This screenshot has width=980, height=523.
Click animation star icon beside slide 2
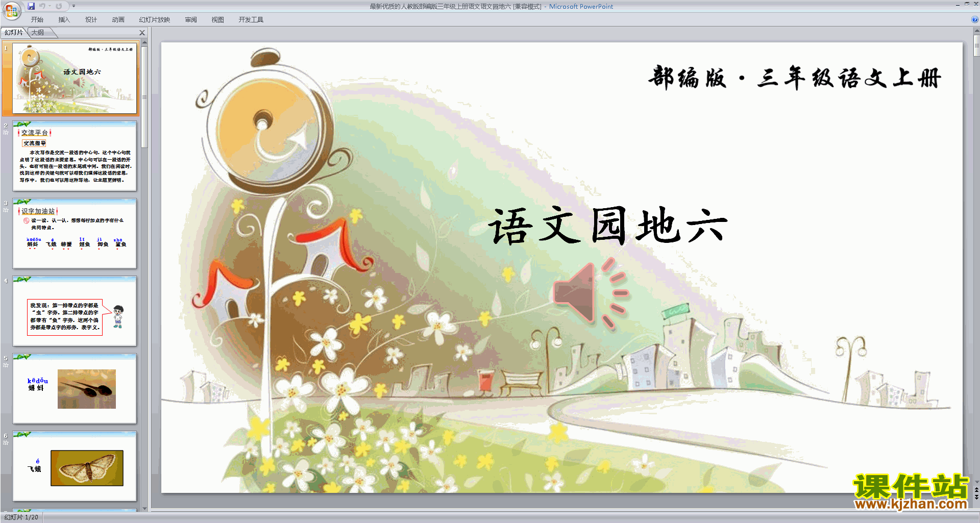[6, 133]
